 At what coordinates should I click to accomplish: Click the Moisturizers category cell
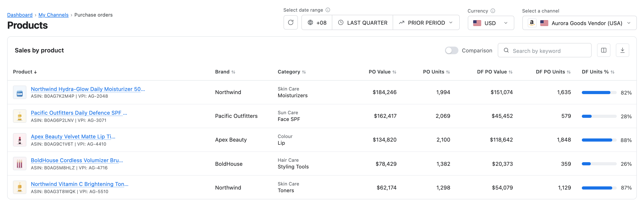292,95
